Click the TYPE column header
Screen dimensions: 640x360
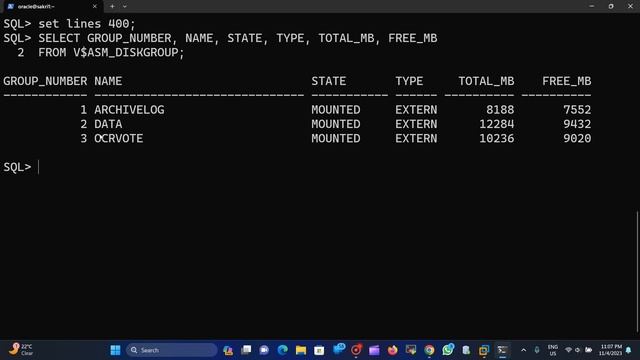click(409, 81)
